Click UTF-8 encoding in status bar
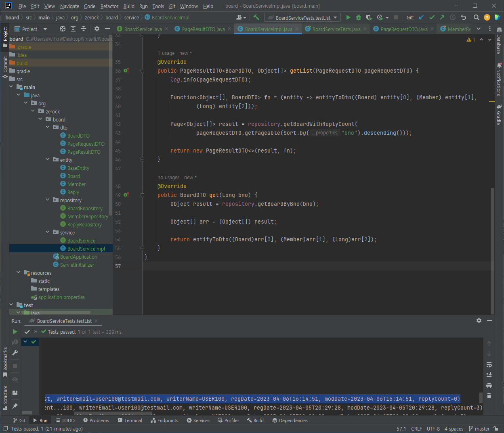Image resolution: width=504 pixels, height=433 pixels. (x=433, y=429)
